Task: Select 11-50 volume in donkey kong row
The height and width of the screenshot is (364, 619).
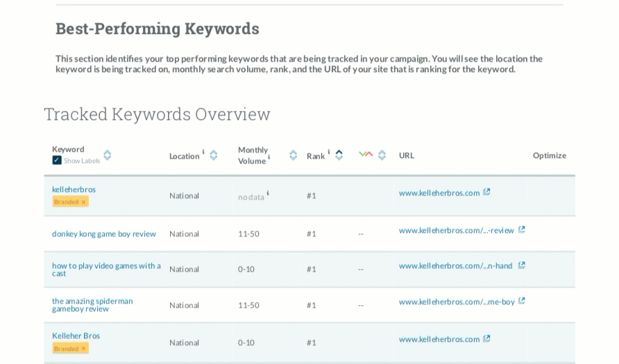Action: tap(248, 234)
